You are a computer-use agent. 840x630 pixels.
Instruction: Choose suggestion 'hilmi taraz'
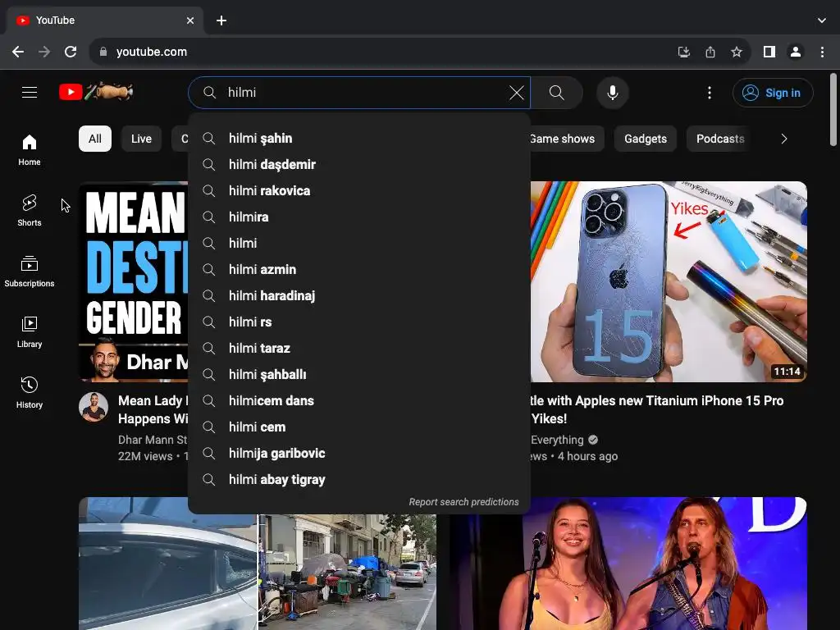tap(359, 348)
